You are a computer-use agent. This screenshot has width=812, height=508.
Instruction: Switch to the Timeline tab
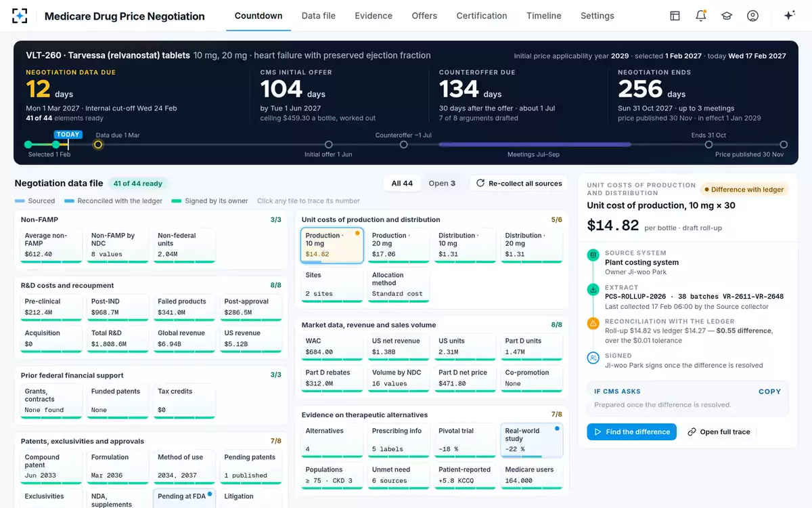pyautogui.click(x=544, y=16)
